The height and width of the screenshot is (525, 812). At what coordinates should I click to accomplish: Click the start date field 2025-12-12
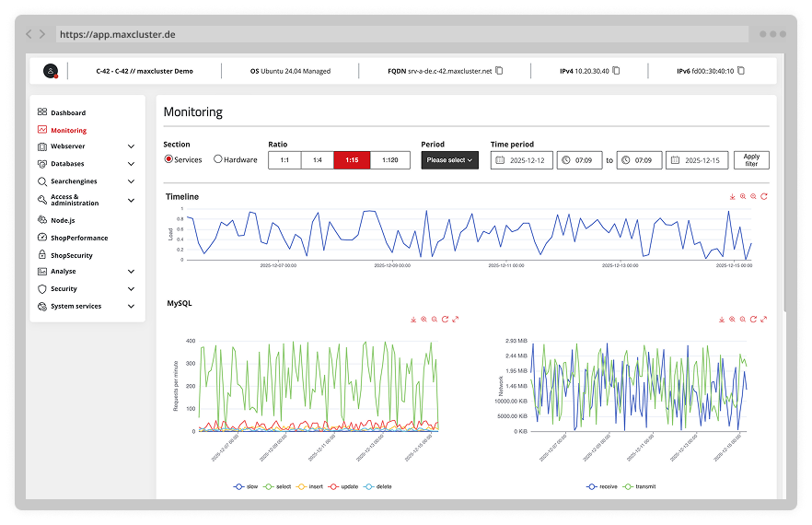pos(521,160)
